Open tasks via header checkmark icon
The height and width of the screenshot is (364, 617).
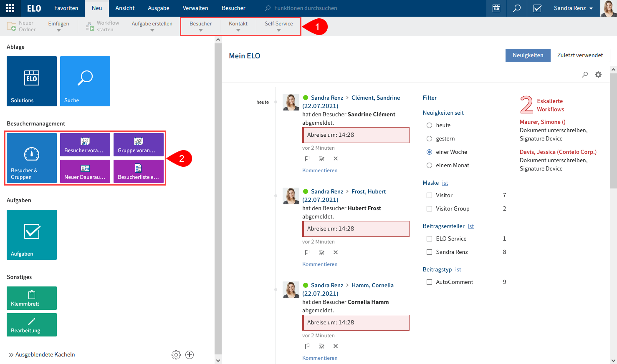537,8
